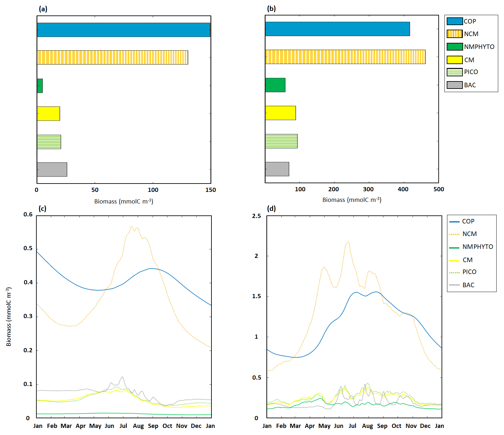This screenshot has width=504, height=435.
Task: Pick the yellow CM swatch in bar legend
Action: click(x=454, y=60)
